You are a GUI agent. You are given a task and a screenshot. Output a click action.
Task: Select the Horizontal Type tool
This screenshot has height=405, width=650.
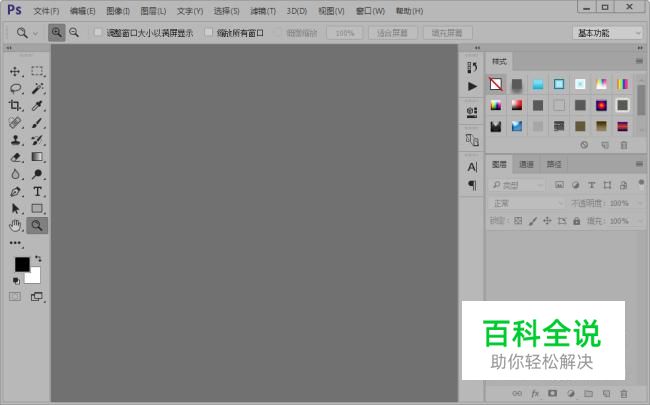(x=37, y=191)
